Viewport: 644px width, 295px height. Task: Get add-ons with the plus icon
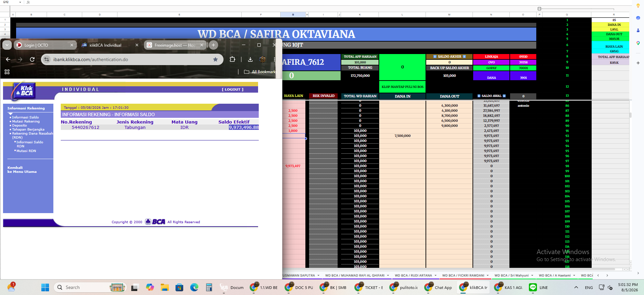(x=638, y=63)
